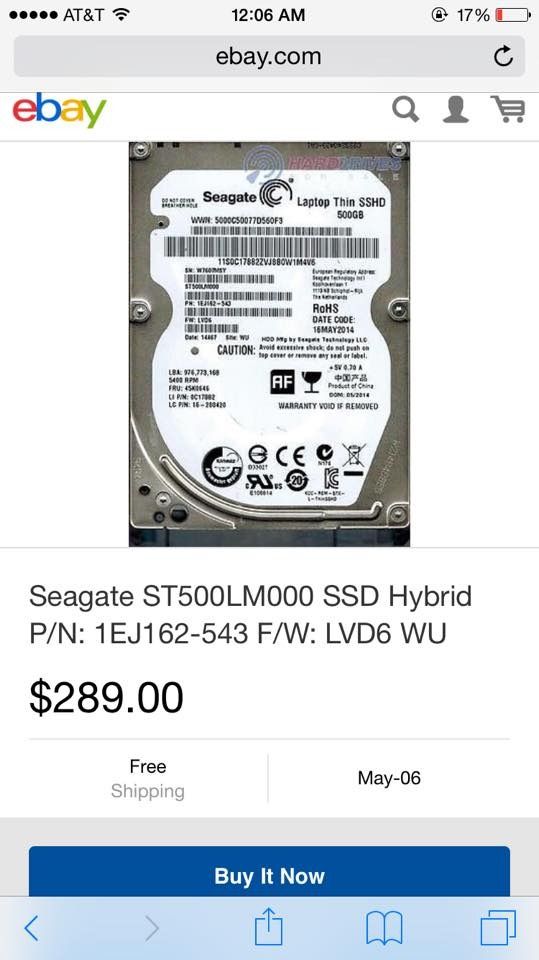Reload the page with the refresh icon
Image resolution: width=539 pixels, height=960 pixels.
coord(503,56)
